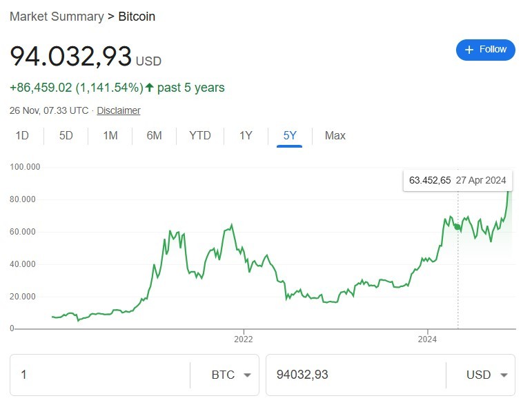Switch to the 1Y chart tab
The height and width of the screenshot is (405, 532).
(x=246, y=136)
